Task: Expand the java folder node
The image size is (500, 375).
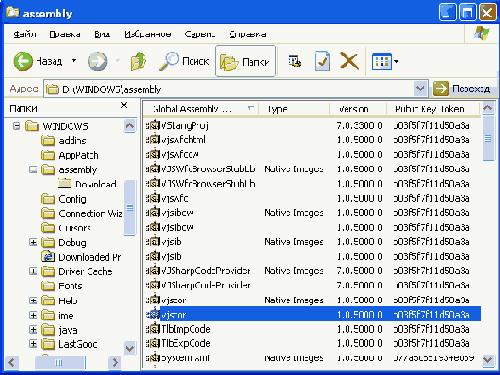Action: coord(33,330)
